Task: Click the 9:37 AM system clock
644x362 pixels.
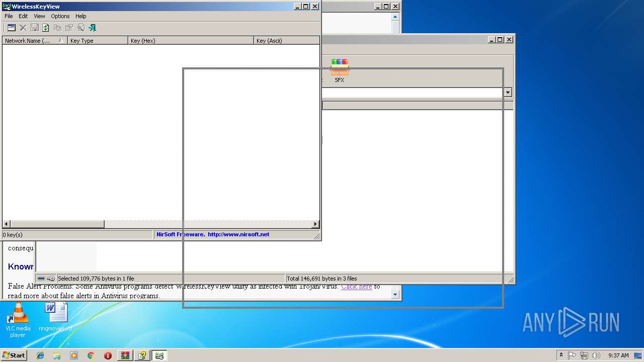Action: [618, 355]
